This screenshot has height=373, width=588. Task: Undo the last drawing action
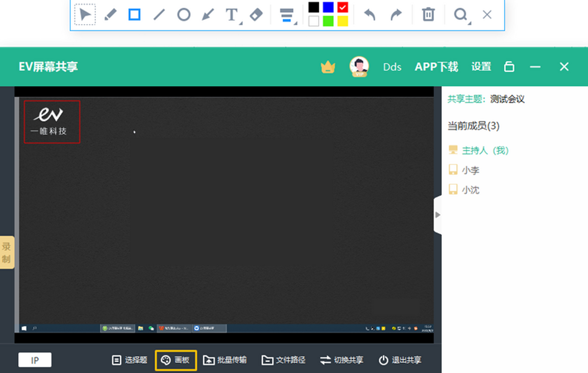(369, 15)
